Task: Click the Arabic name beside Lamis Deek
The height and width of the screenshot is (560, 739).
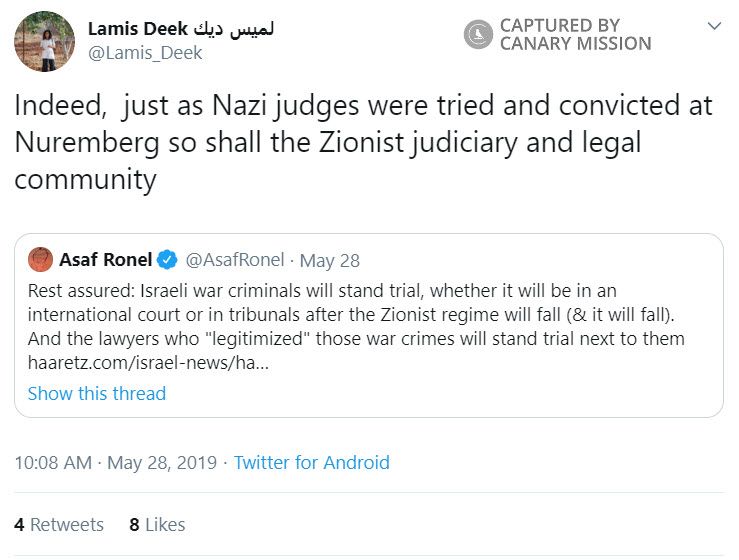Action: (237, 28)
